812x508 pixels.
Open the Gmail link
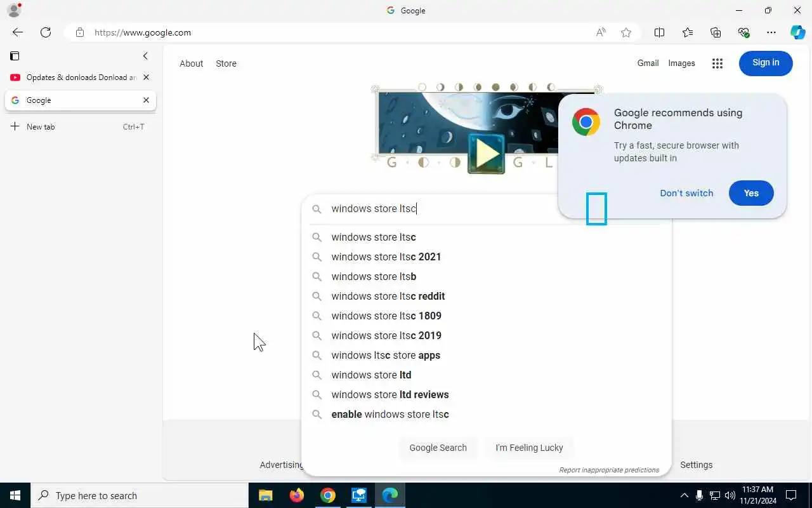[648, 63]
